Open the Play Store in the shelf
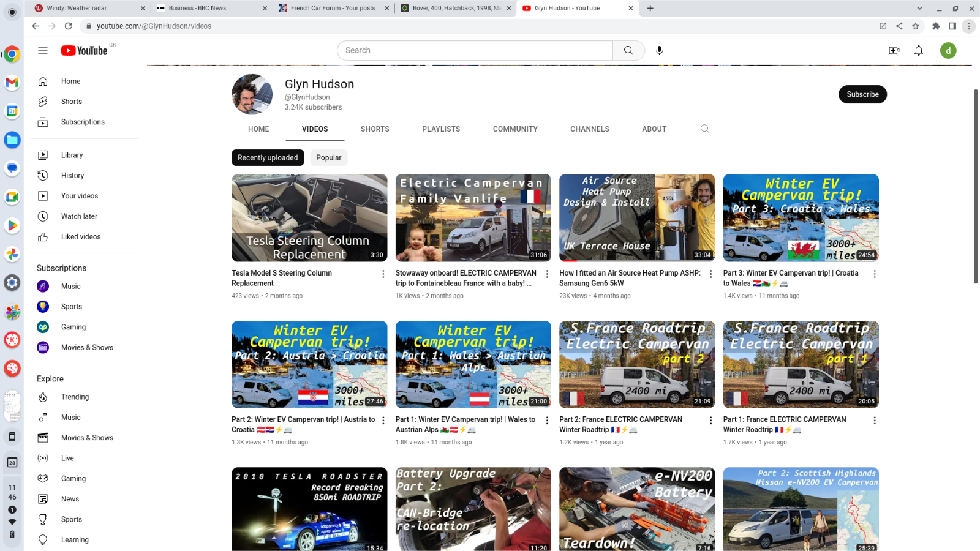The width and height of the screenshot is (980, 551). [12, 225]
